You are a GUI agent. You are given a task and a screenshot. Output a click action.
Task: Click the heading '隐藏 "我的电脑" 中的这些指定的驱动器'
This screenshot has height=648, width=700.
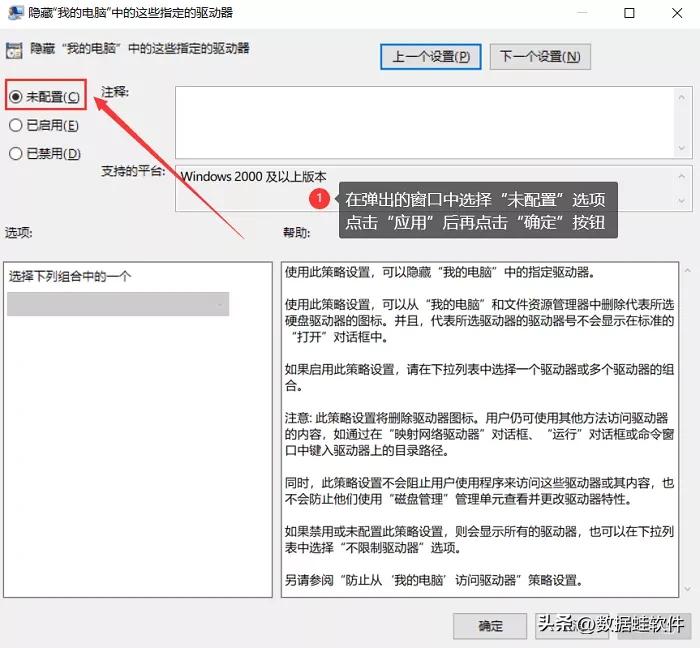(x=140, y=48)
